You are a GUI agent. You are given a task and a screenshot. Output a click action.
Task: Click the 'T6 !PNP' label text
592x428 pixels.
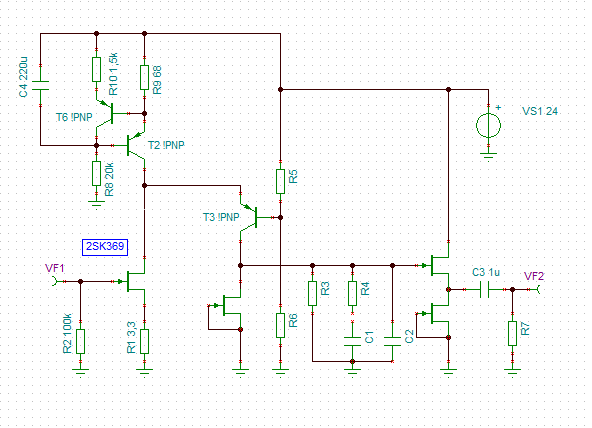pyautogui.click(x=74, y=117)
